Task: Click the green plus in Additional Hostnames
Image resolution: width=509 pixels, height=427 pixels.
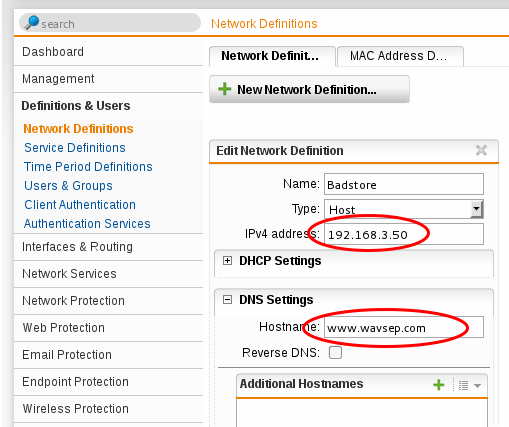Action: (439, 385)
